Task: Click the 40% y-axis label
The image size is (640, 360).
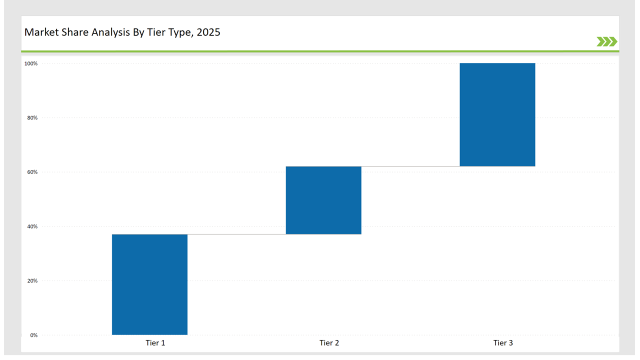Action: (32, 227)
